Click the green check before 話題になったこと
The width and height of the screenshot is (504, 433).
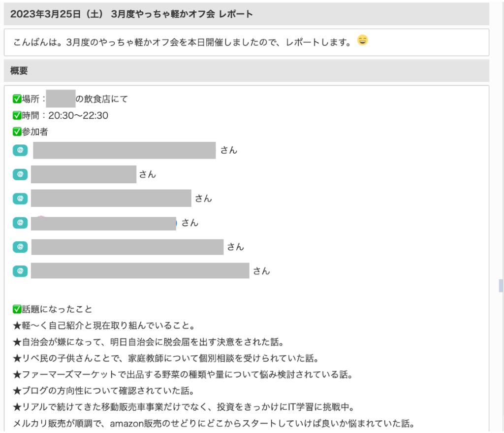(x=17, y=309)
